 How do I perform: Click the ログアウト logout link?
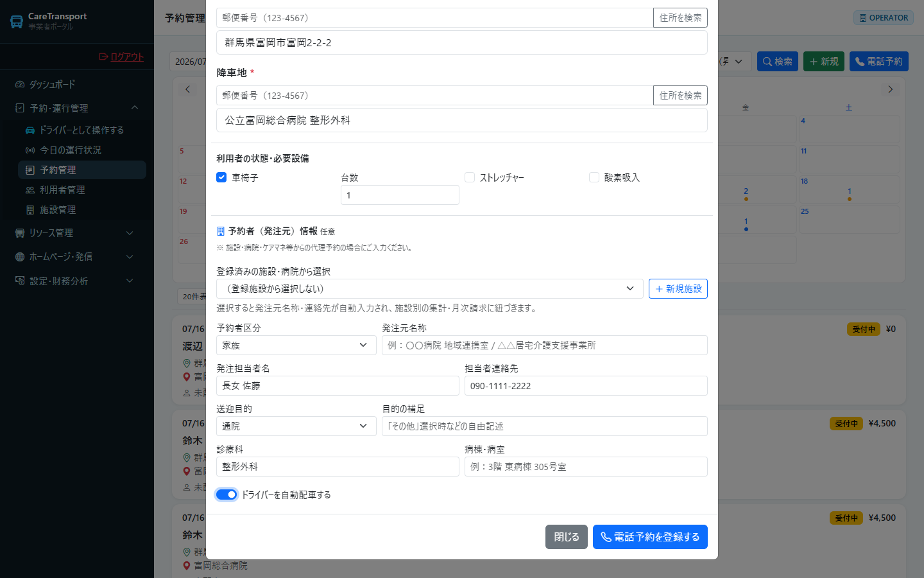click(x=121, y=57)
